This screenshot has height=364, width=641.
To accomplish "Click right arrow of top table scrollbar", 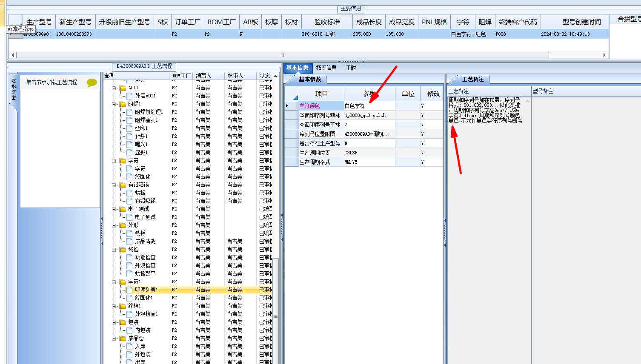I will pyautogui.click(x=604, y=55).
